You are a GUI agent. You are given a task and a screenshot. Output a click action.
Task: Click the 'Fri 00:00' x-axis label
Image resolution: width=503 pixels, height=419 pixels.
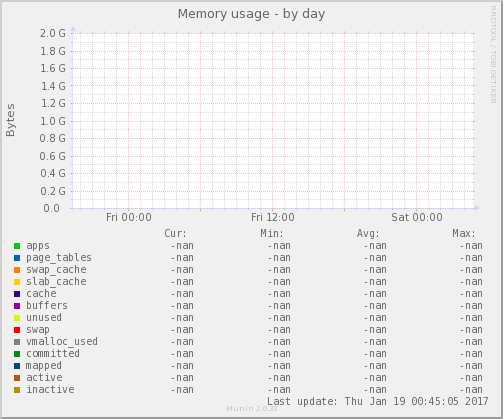tap(129, 217)
